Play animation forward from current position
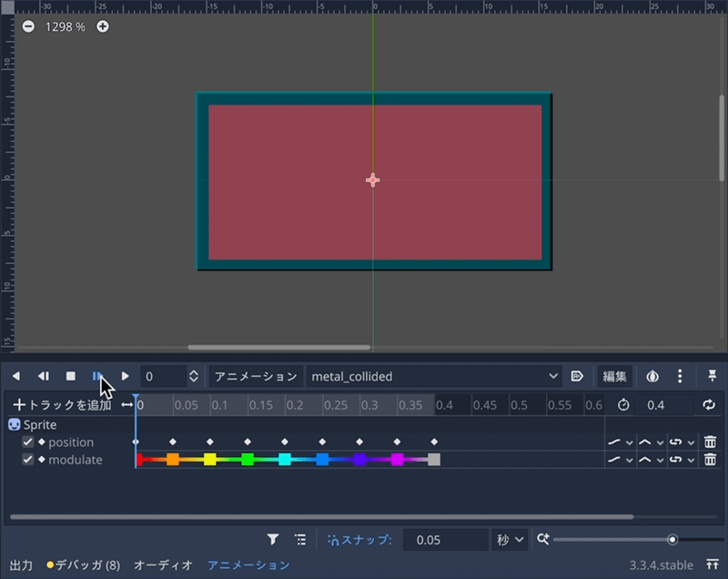This screenshot has height=579, width=728. tap(126, 376)
